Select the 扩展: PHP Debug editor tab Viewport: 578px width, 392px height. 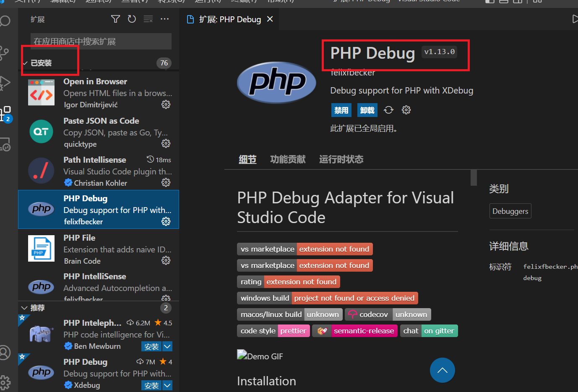230,19
